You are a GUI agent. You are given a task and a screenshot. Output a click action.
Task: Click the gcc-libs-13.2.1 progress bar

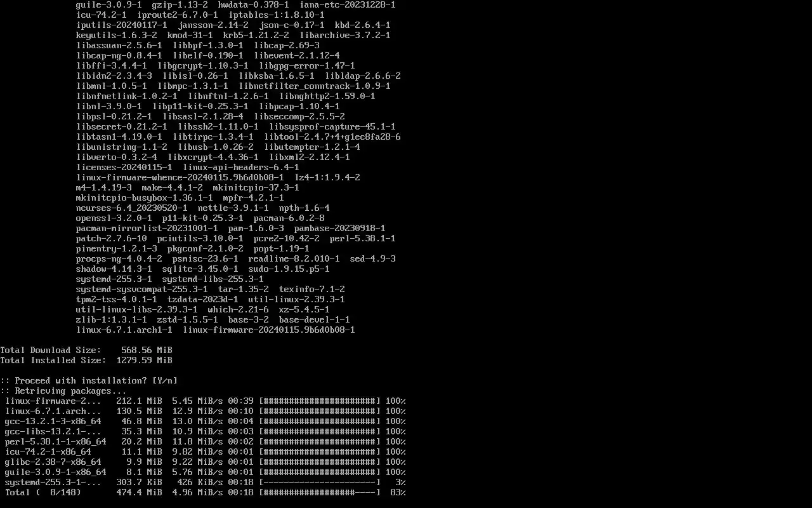320,432
